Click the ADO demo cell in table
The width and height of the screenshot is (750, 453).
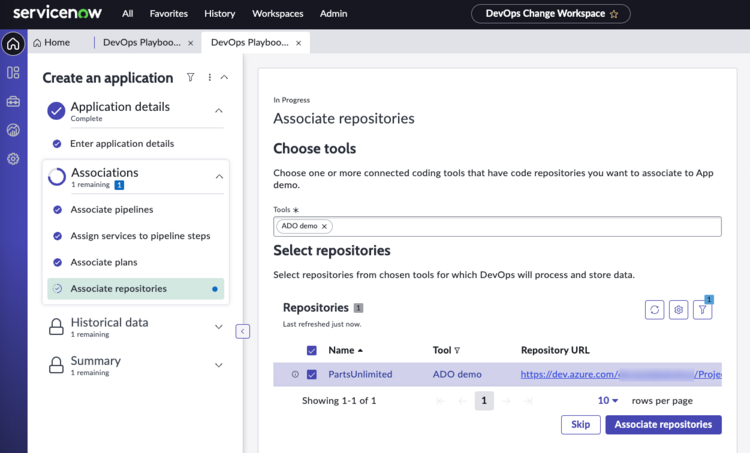coord(457,375)
